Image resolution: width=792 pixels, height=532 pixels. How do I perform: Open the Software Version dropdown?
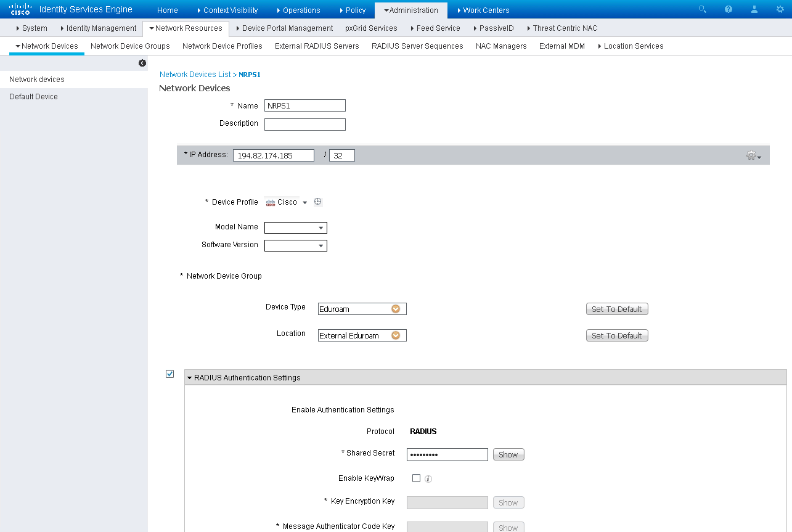click(296, 245)
